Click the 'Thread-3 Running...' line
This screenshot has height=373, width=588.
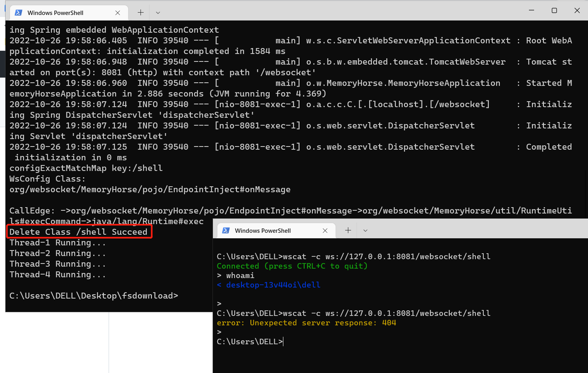pyautogui.click(x=58, y=264)
